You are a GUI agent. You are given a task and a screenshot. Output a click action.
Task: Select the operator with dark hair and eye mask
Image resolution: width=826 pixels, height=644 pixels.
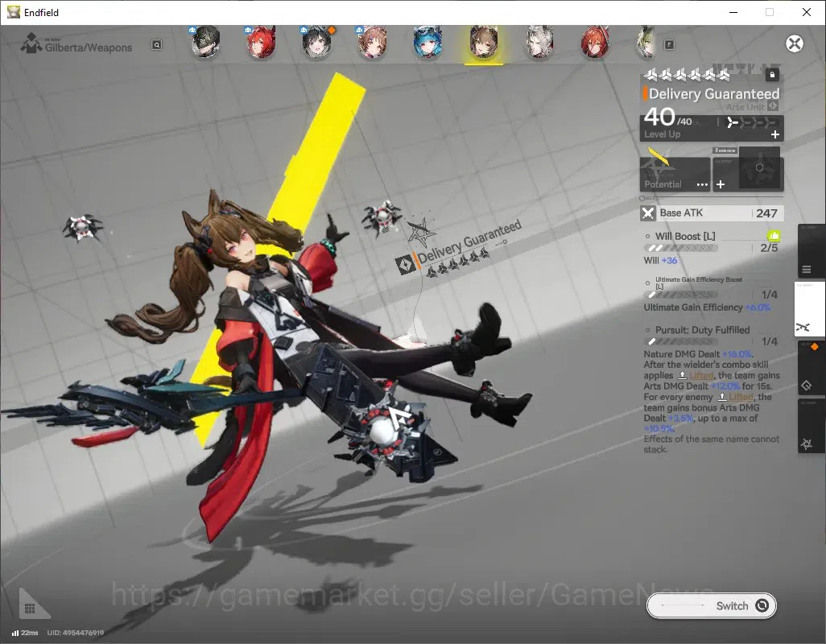(205, 42)
